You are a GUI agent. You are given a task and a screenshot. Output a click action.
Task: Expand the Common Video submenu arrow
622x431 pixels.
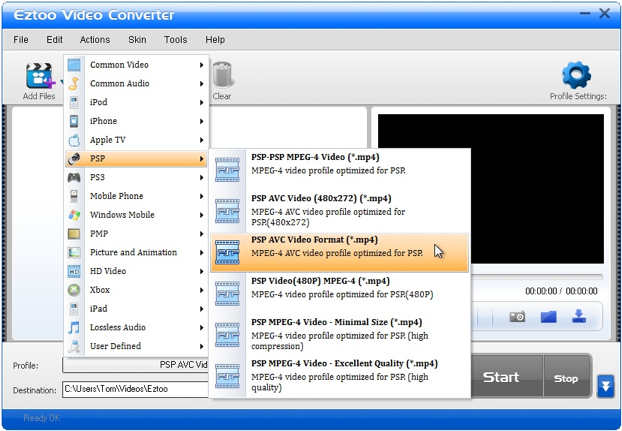tap(202, 65)
